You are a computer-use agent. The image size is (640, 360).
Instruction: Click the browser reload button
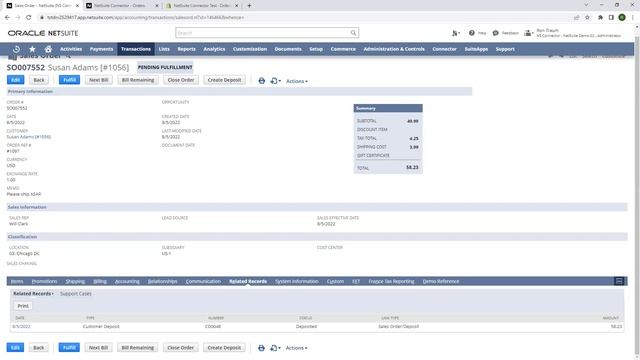tap(28, 17)
